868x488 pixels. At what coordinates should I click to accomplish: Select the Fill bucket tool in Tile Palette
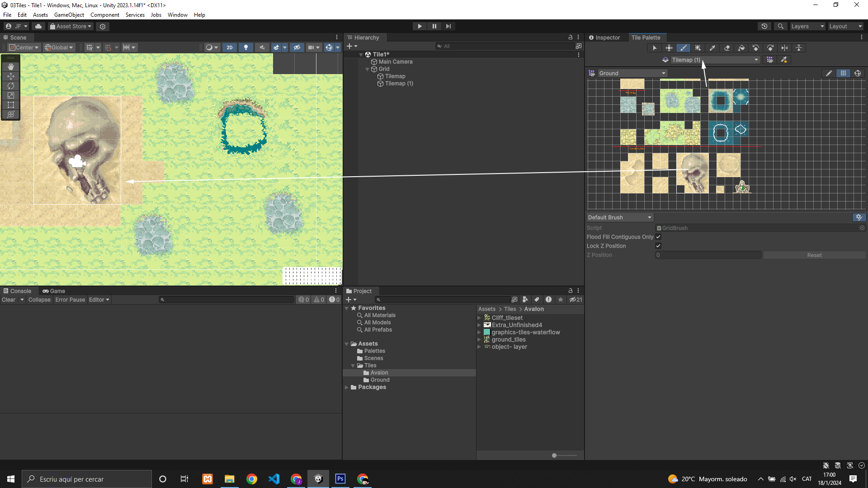point(741,48)
